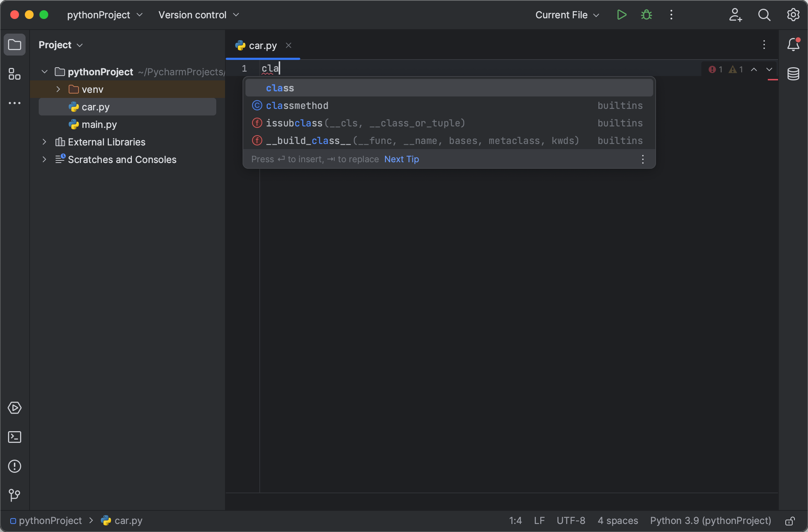This screenshot has height=532, width=808.
Task: Expand Scratches and Consoles
Action: [x=44, y=159]
